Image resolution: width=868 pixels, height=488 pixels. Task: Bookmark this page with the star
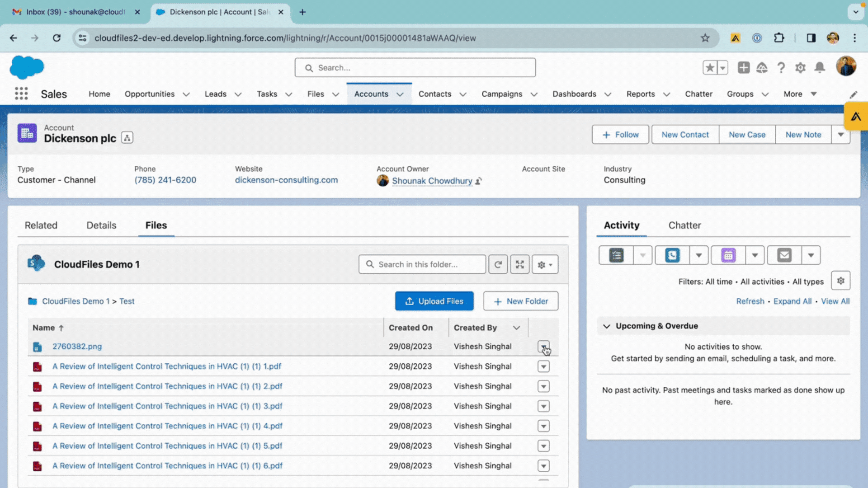[x=705, y=38]
